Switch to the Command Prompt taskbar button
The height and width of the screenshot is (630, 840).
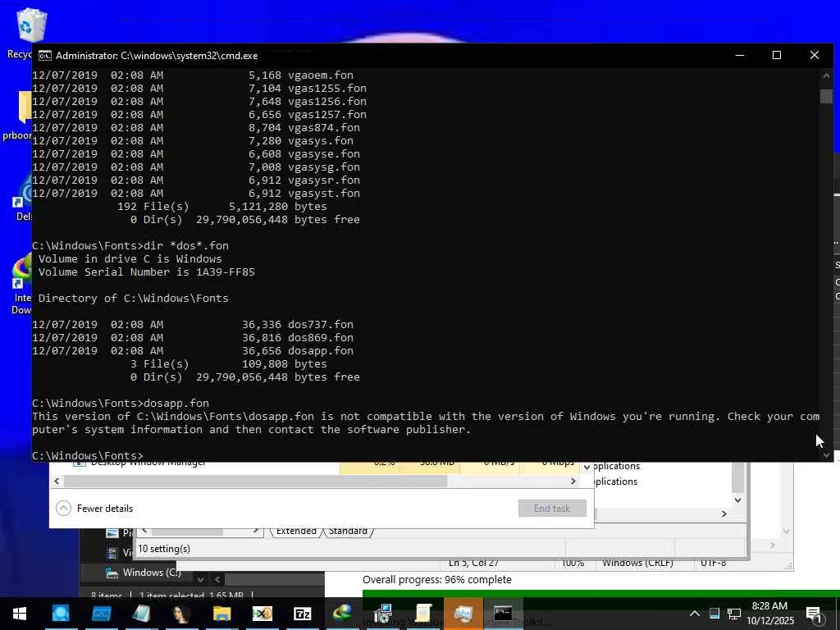[x=503, y=614]
